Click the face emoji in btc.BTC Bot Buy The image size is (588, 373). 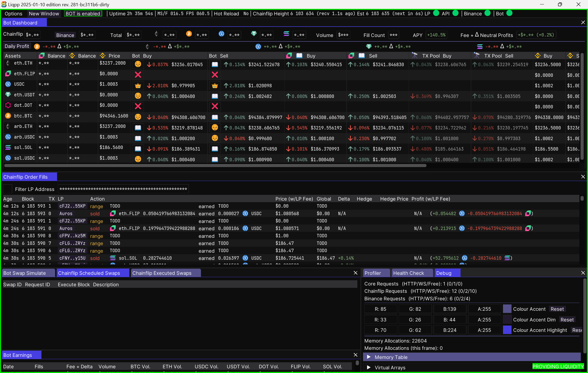[x=138, y=117]
